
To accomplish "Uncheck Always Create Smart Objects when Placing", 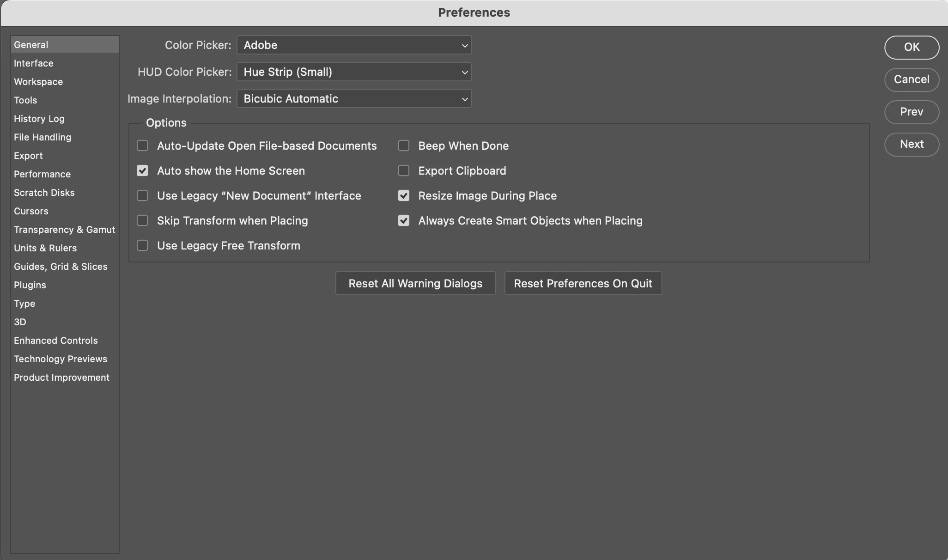I will (404, 221).
